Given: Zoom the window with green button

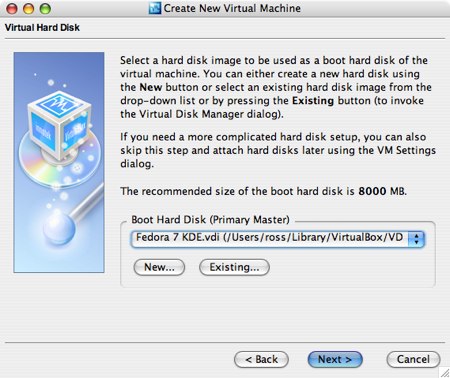Looking at the screenshot, I should [45, 8].
